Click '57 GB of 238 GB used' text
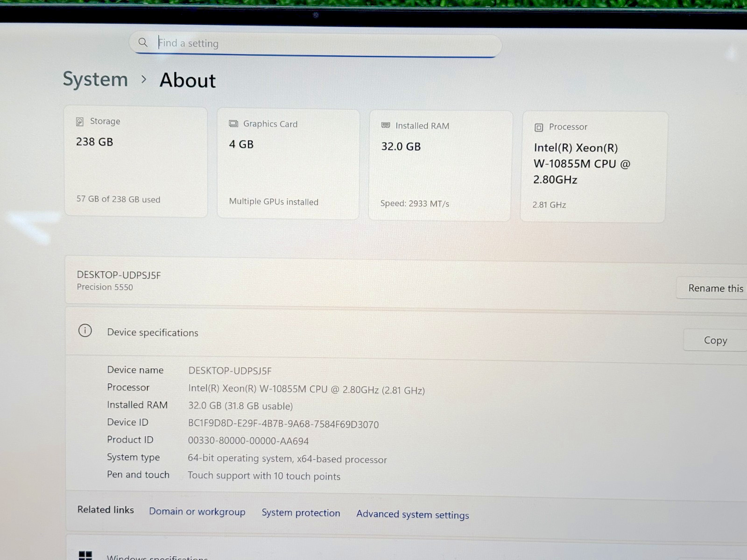The height and width of the screenshot is (560, 747). [x=118, y=199]
